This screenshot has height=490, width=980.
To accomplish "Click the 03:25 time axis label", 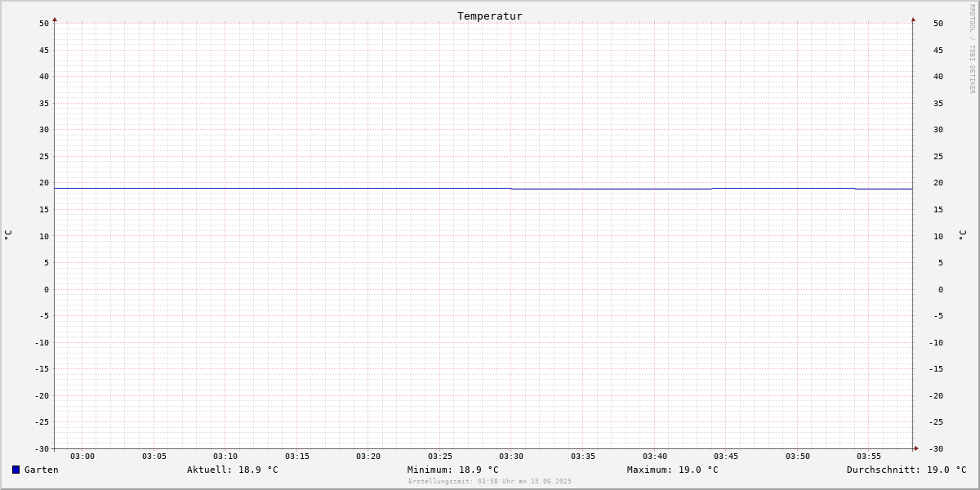I will tap(440, 457).
